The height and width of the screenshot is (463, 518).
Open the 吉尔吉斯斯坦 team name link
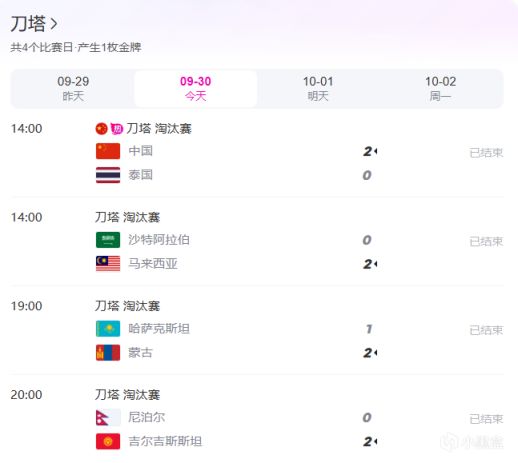pyautogui.click(x=165, y=441)
